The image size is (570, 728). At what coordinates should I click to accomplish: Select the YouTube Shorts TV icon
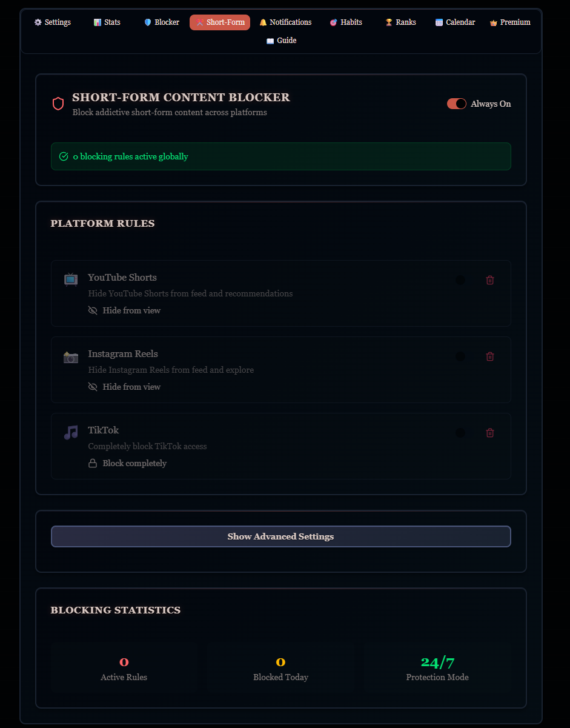pos(70,279)
